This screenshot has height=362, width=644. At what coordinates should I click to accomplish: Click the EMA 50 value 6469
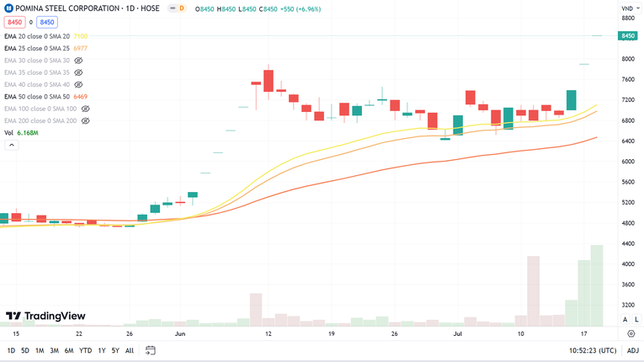point(81,97)
